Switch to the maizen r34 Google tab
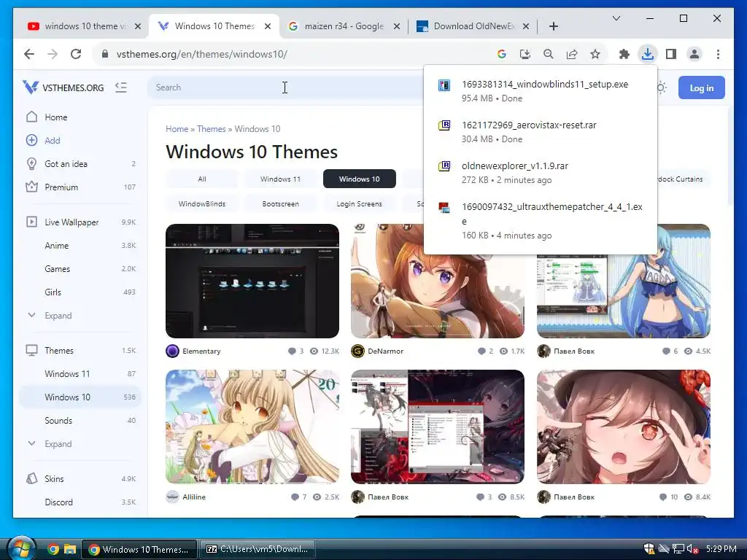Screen dimensions: 747x560 [x=344, y=26]
